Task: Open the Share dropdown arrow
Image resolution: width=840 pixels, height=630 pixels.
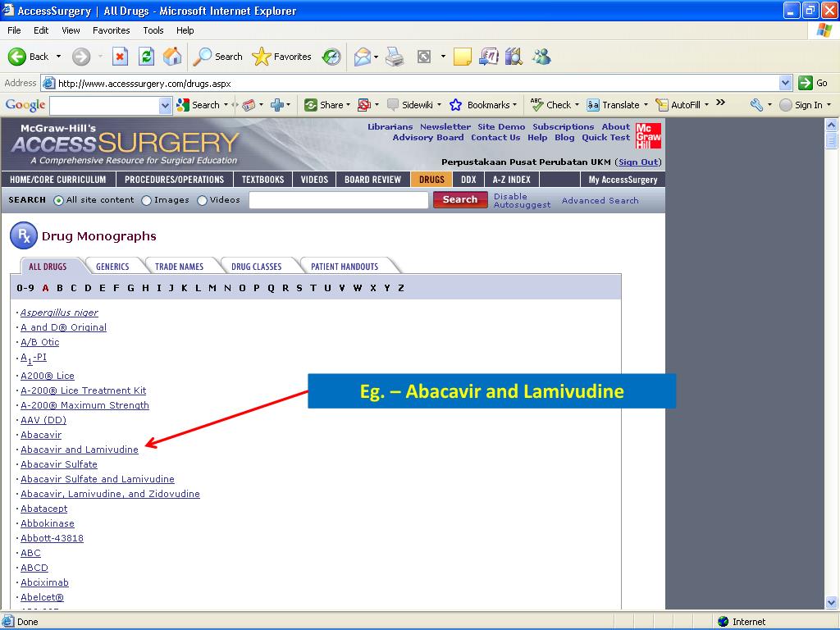Action: coord(348,105)
